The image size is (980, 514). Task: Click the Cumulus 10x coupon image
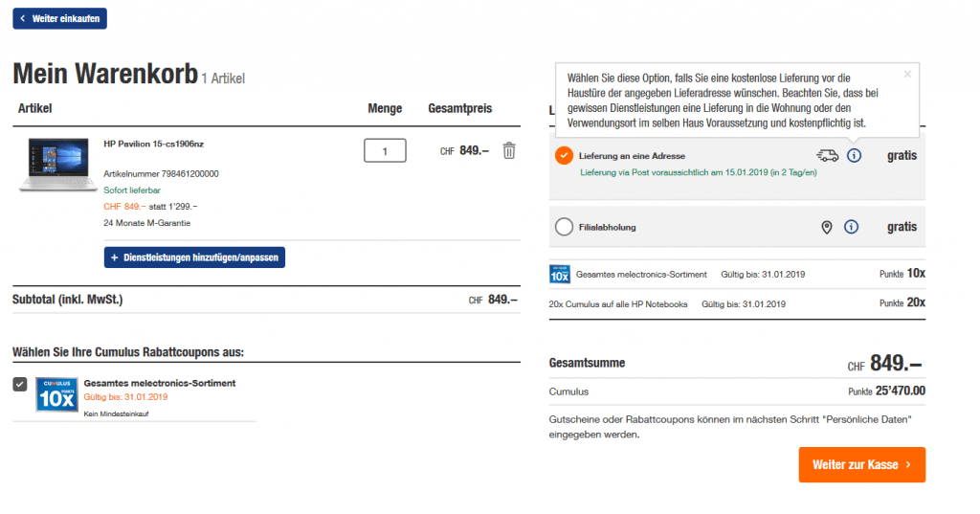click(x=56, y=393)
